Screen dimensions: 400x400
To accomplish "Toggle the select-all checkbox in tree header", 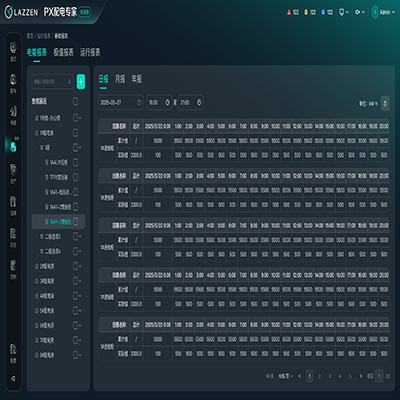I will pos(76,101).
